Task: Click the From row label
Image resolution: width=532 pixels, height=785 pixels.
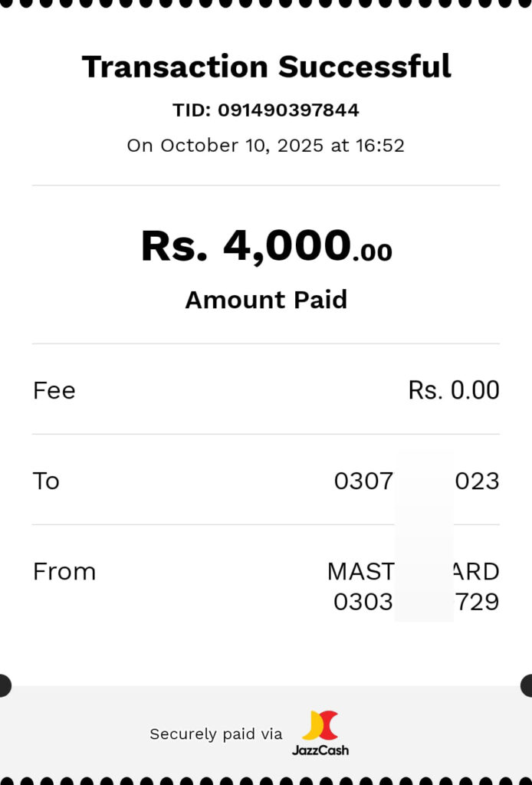Action: 64,572
